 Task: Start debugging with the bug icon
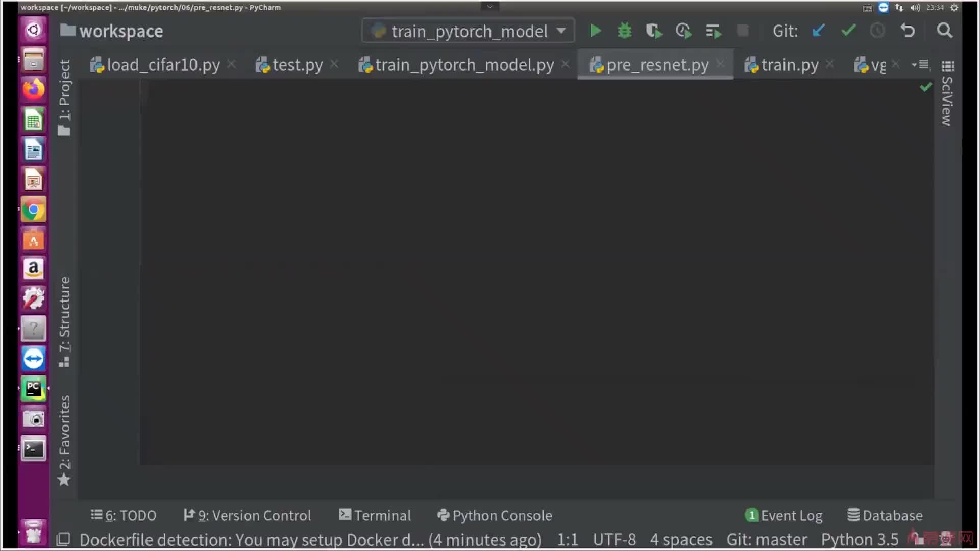(x=624, y=31)
